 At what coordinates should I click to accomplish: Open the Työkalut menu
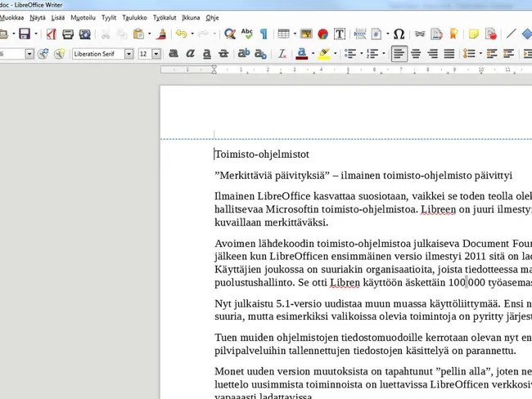(x=165, y=18)
